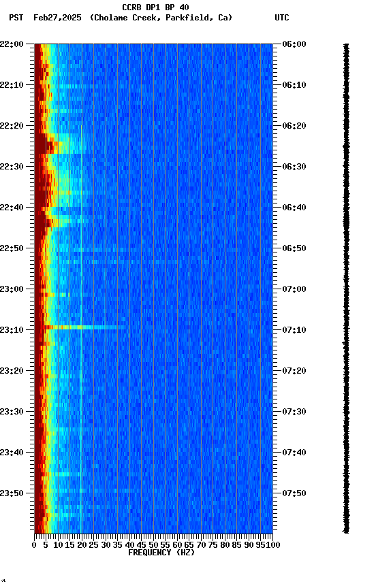Click the 07:40 UTC time label
The height and width of the screenshot is (588, 376).
(x=294, y=453)
